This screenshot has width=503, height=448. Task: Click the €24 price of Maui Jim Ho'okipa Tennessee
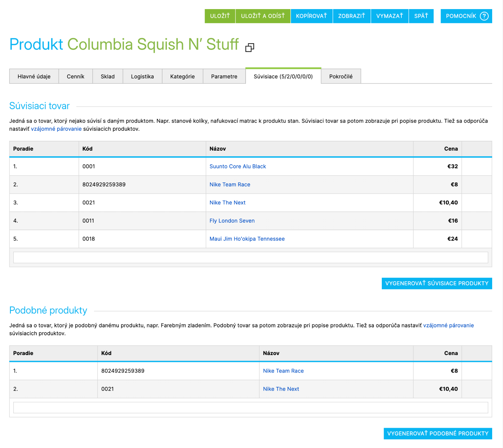[453, 239]
